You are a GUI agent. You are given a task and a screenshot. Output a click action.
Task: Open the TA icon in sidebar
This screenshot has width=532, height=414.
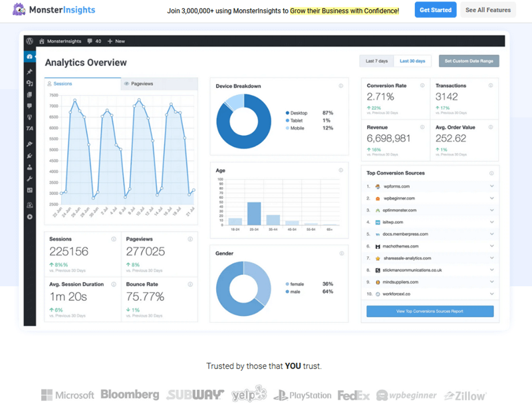click(29, 128)
